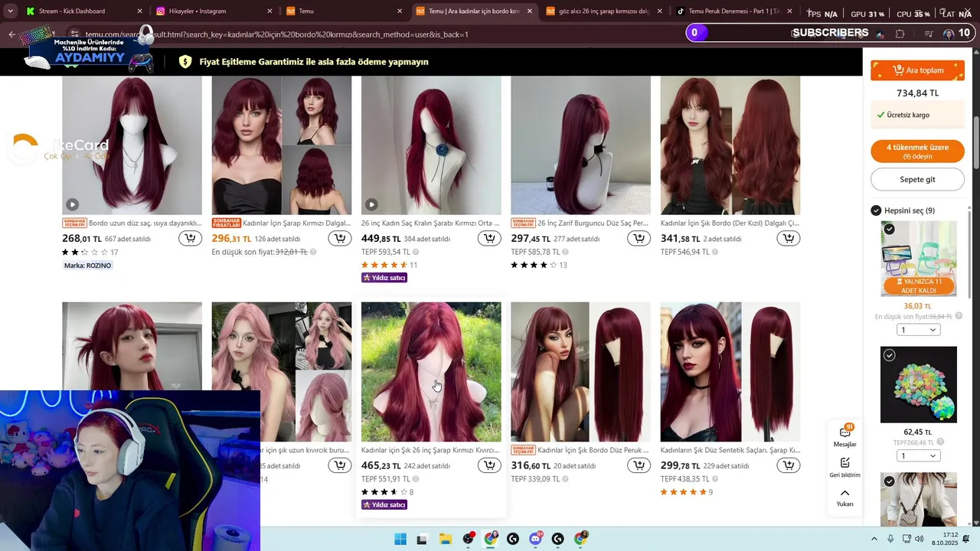Add the 449,85 TL wig to cart
The width and height of the screenshot is (980, 551).
click(489, 239)
